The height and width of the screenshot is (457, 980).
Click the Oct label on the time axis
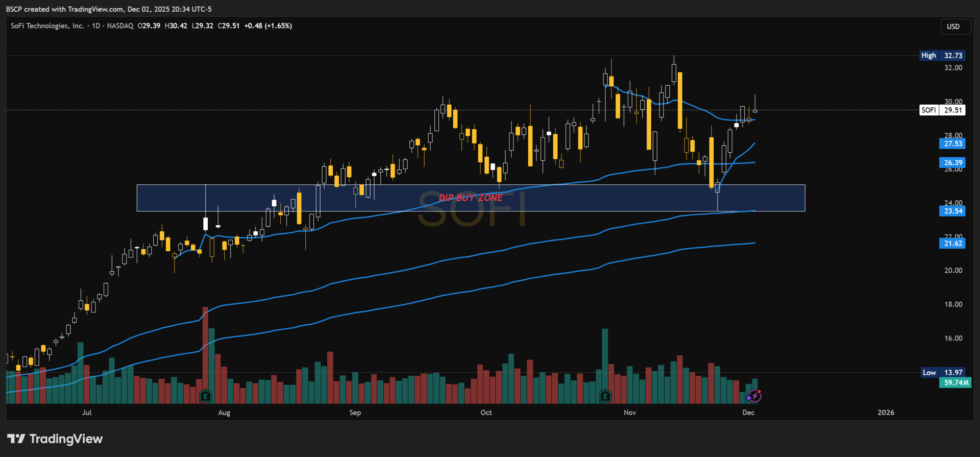click(x=486, y=413)
